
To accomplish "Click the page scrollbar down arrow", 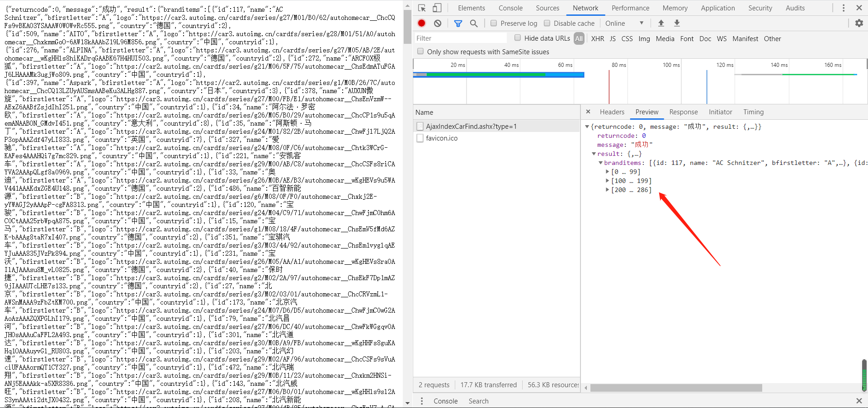I will [x=407, y=403].
